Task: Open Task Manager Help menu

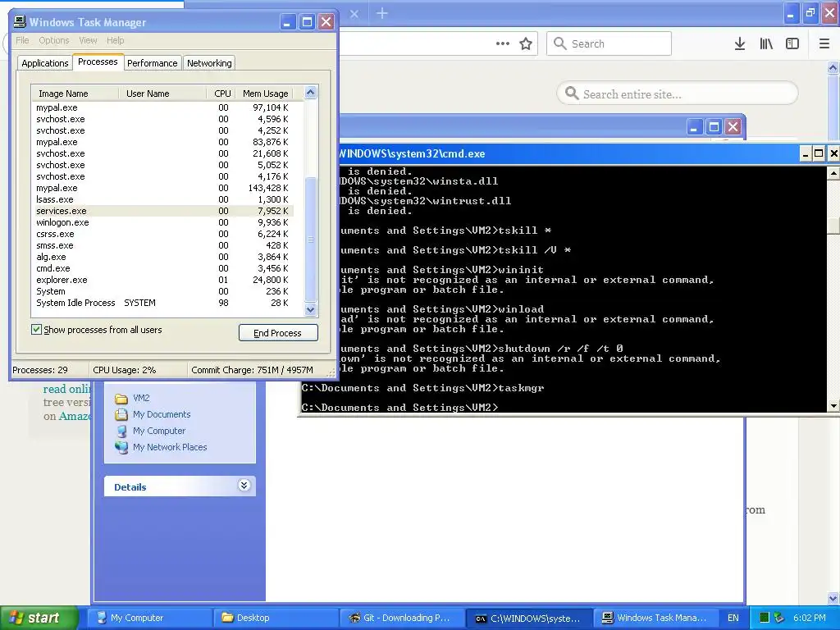Action: 115,40
